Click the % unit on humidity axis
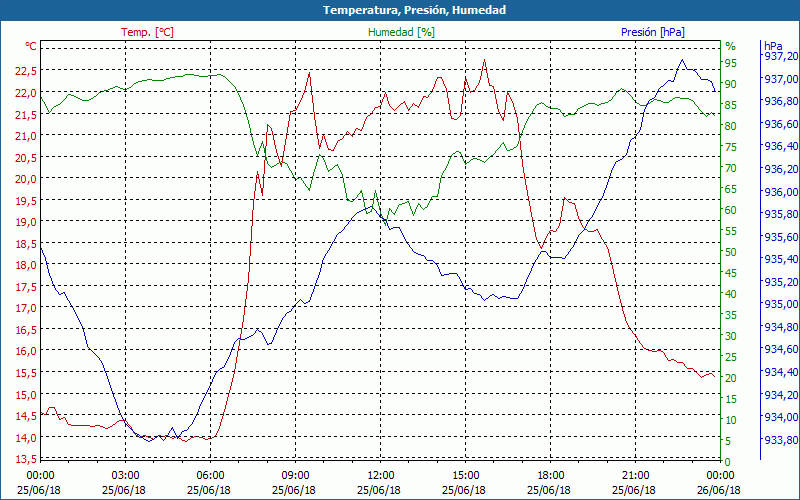800x500 pixels. point(731,46)
